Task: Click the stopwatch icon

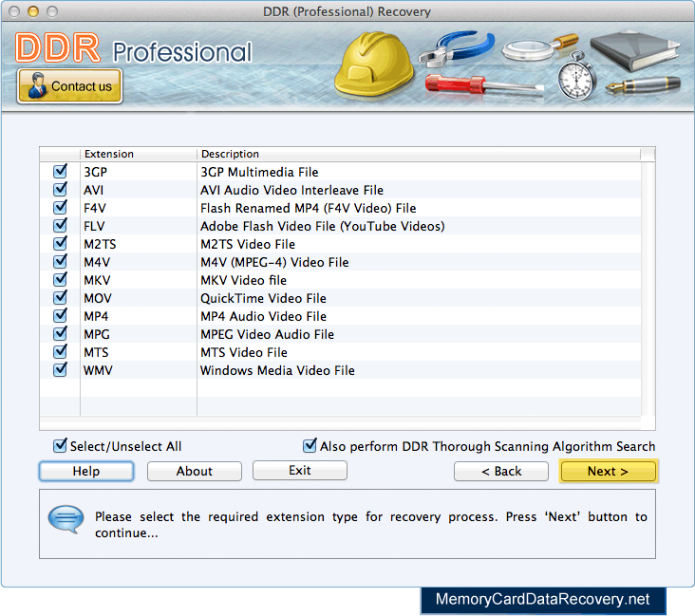Action: click(x=576, y=76)
